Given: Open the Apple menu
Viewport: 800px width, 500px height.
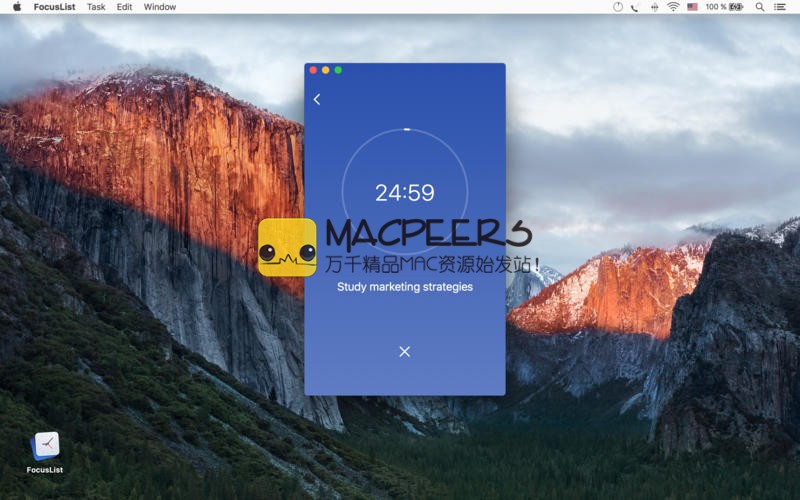Looking at the screenshot, I should [16, 7].
